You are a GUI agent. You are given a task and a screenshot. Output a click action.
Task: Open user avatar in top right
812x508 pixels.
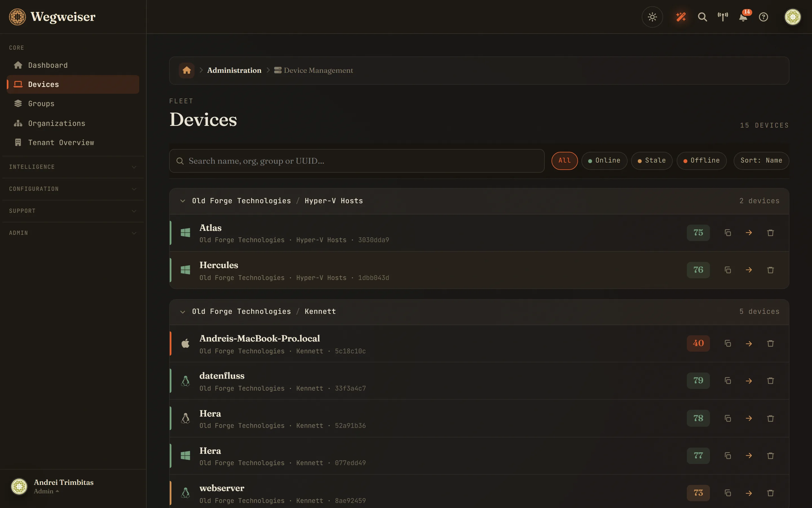pos(793,17)
